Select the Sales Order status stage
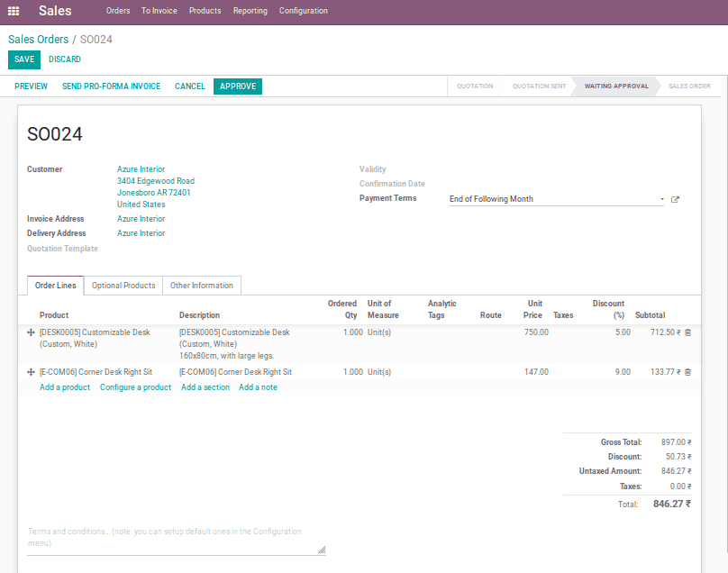 [689, 86]
